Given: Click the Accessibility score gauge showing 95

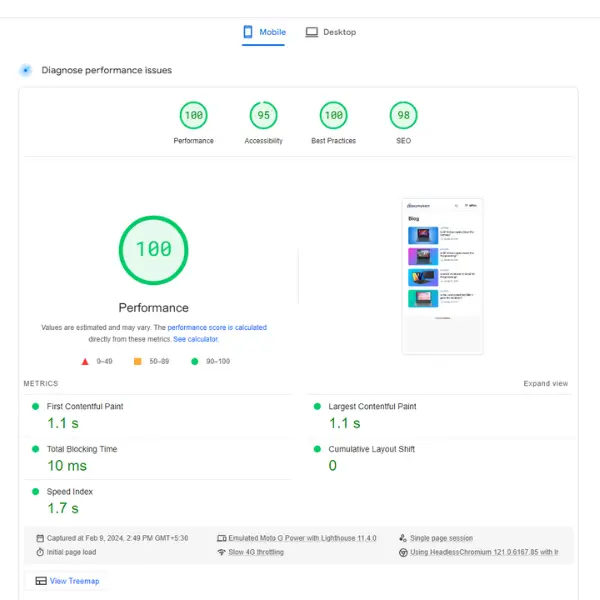Looking at the screenshot, I should point(263,116).
